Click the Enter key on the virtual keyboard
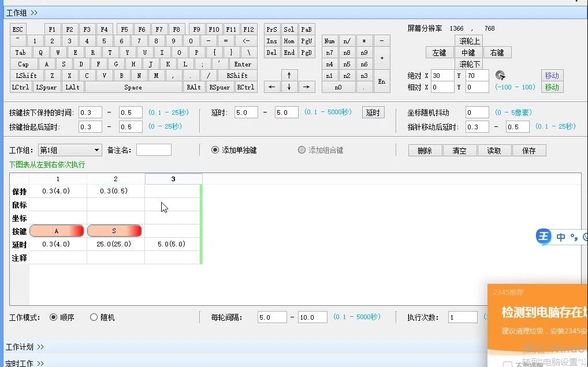This screenshot has height=367, width=588. [243, 63]
